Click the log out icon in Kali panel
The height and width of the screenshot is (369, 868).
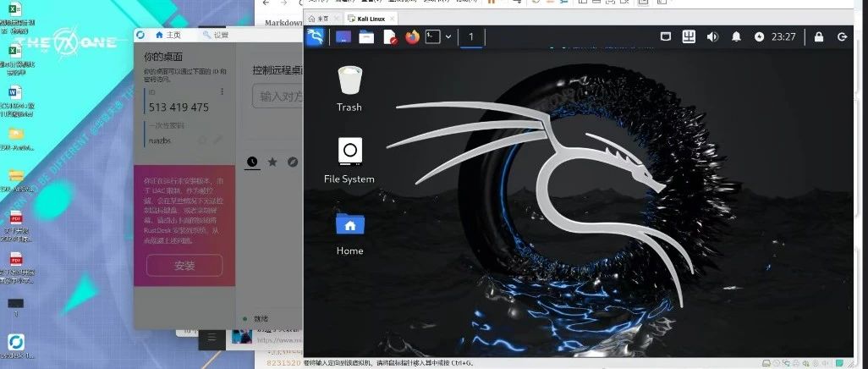pos(843,37)
